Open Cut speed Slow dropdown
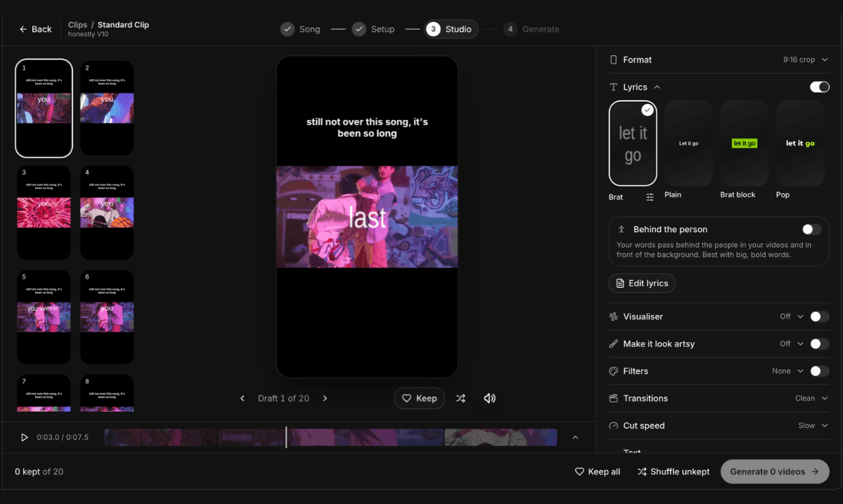This screenshot has height=504, width=843. 813,426
